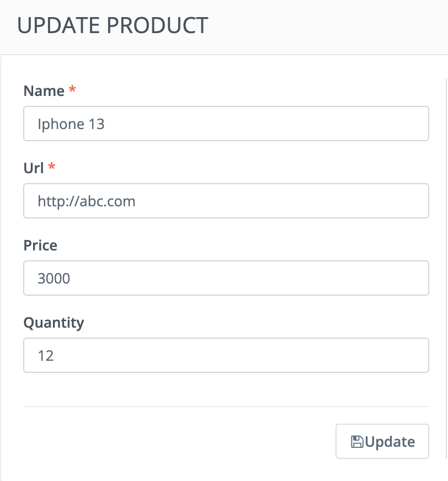This screenshot has height=481, width=448.
Task: Click the horizontal divider above the Update button
Action: pyautogui.click(x=226, y=407)
